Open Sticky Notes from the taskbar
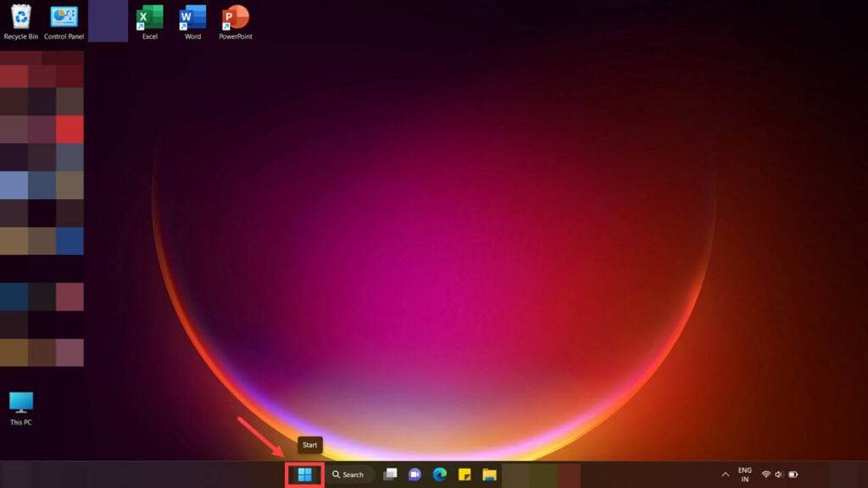868x488 pixels. (x=465, y=474)
